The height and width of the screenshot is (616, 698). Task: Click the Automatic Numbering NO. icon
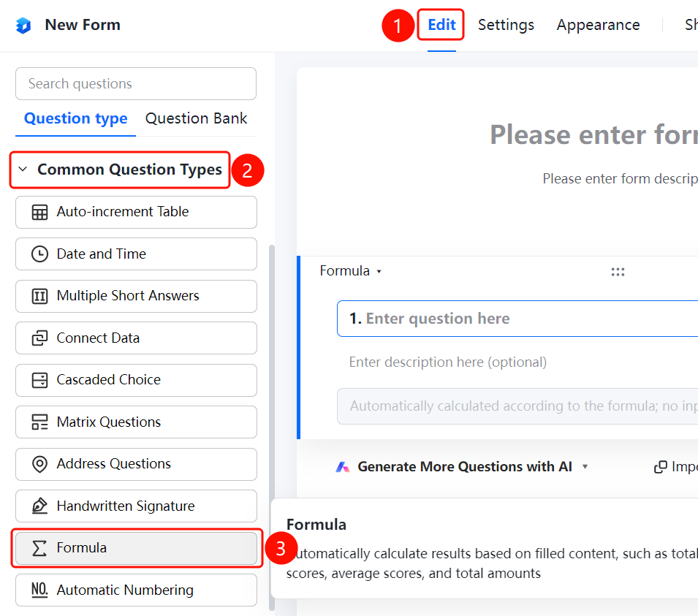[39, 590]
